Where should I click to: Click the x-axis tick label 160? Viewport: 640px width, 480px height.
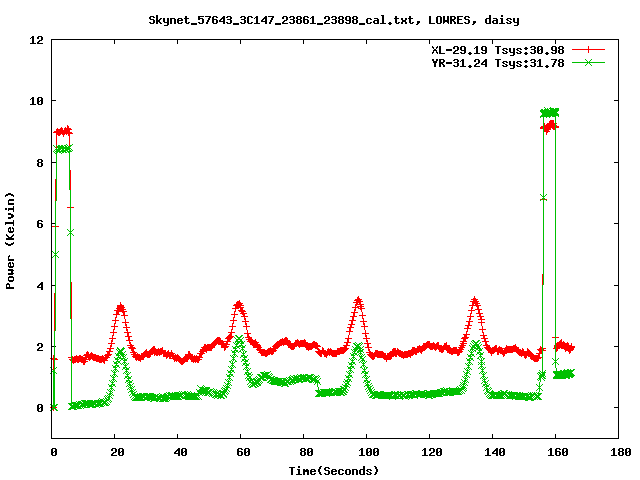[x=558, y=452]
